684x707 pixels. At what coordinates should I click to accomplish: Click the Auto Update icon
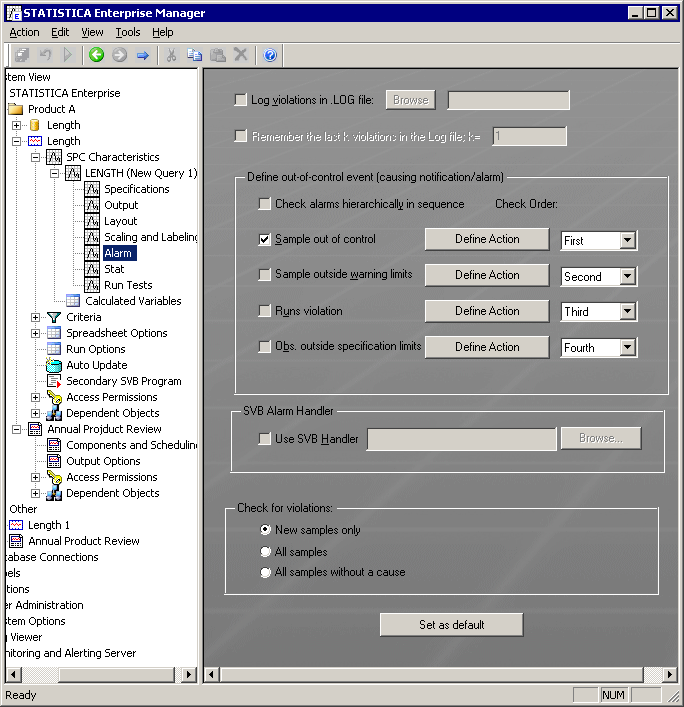point(54,365)
